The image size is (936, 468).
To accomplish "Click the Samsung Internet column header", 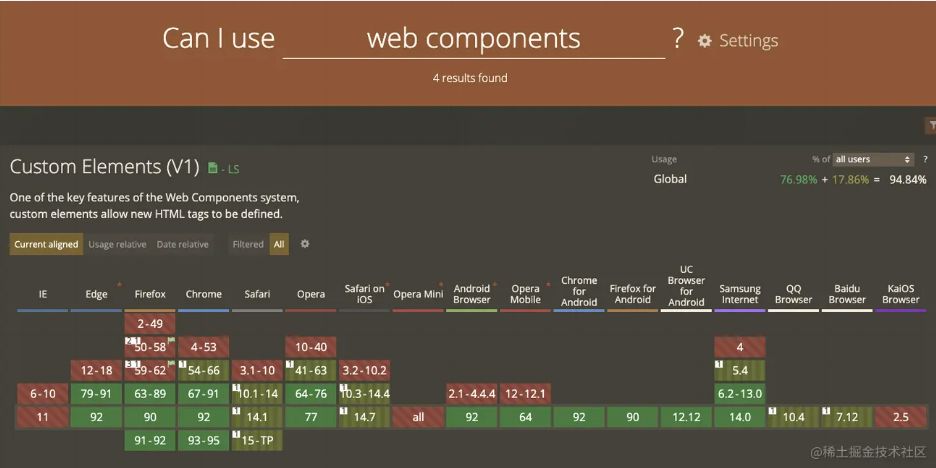I will 740,294.
